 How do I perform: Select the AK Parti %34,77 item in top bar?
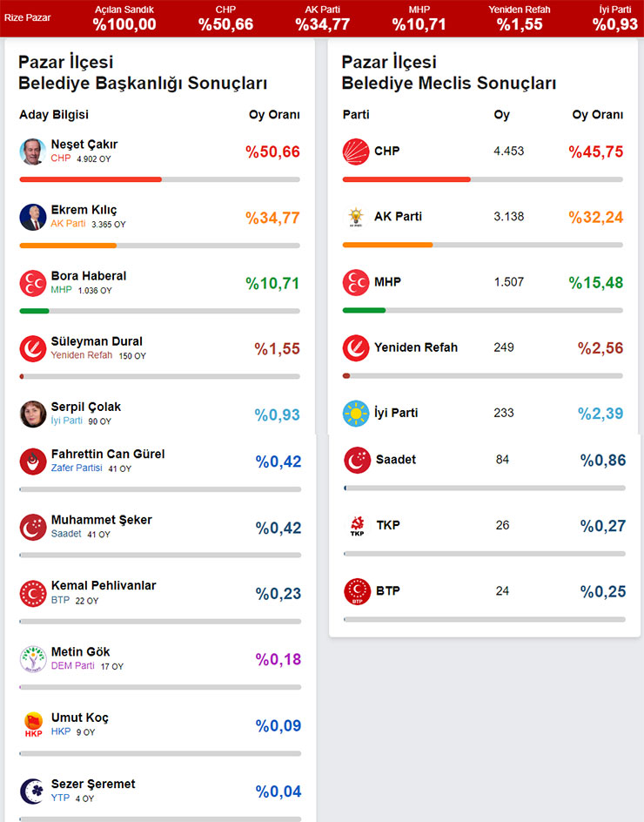click(322, 18)
